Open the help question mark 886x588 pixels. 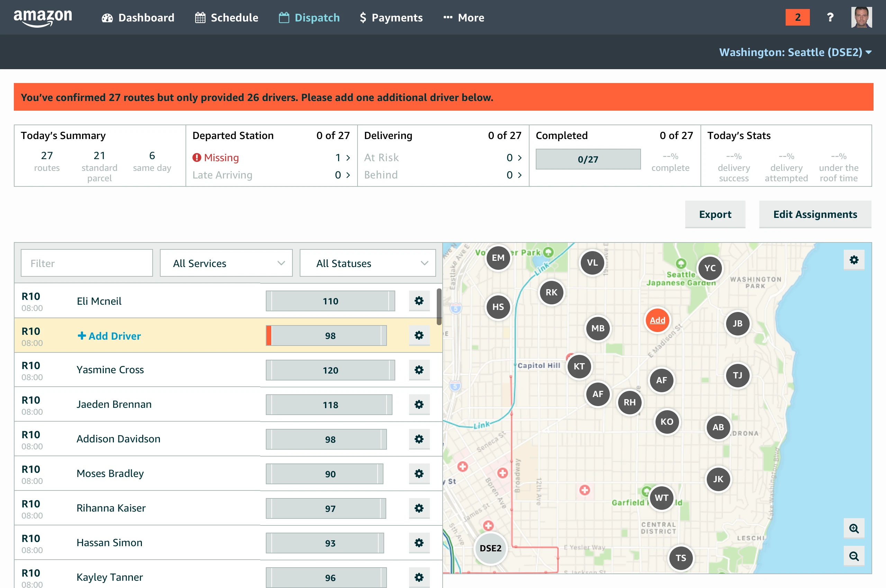(x=831, y=18)
